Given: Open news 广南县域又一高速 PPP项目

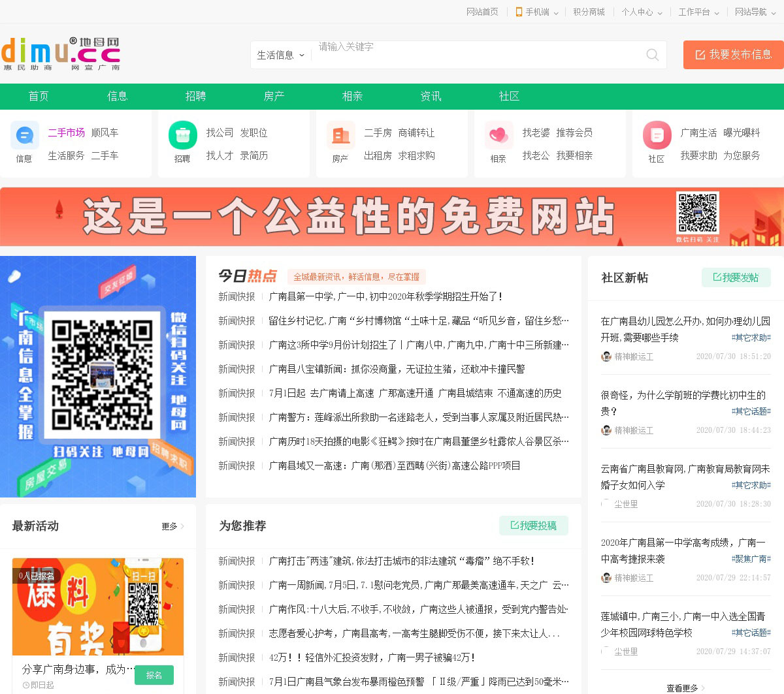Looking at the screenshot, I should click(395, 465).
